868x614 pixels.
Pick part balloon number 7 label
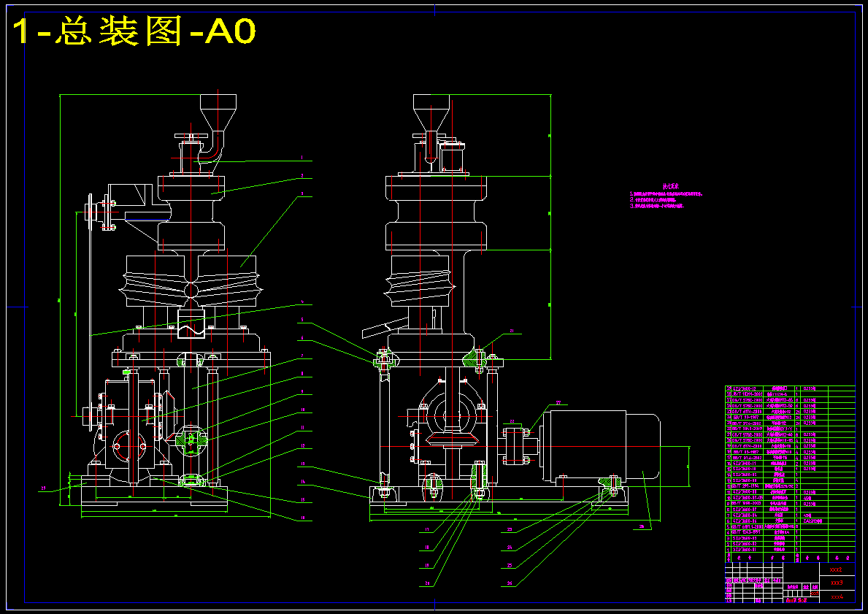tap(302, 356)
